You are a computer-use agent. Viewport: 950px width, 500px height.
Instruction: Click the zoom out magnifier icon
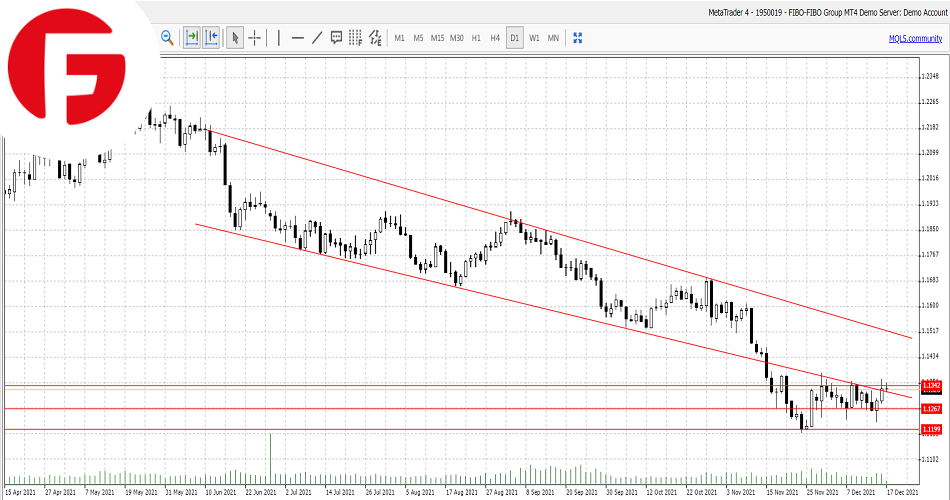click(x=167, y=38)
